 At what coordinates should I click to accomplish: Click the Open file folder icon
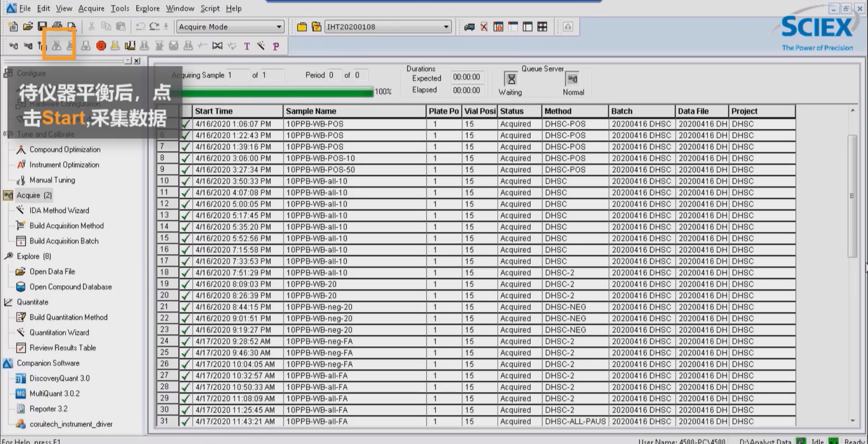click(x=28, y=27)
